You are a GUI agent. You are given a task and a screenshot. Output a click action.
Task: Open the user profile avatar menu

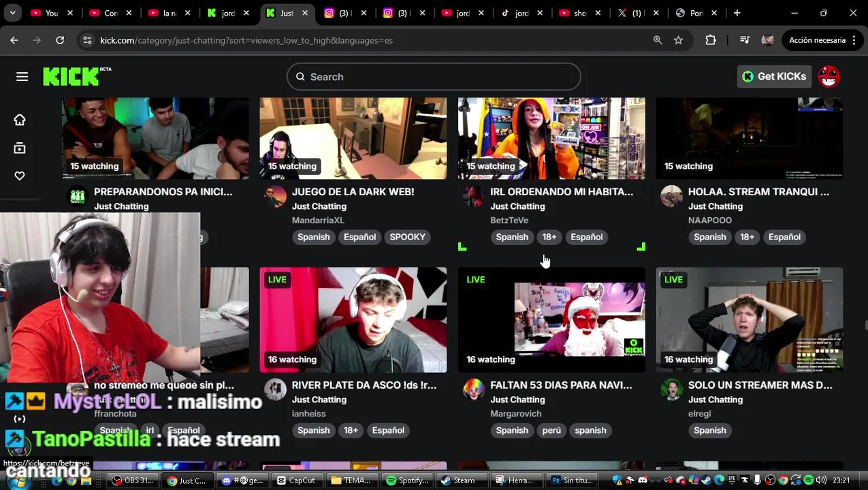829,76
